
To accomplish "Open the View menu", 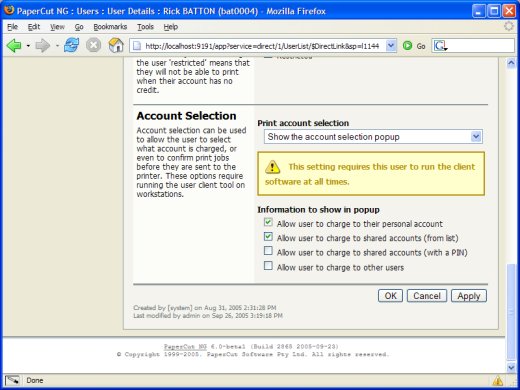I will 57,27.
